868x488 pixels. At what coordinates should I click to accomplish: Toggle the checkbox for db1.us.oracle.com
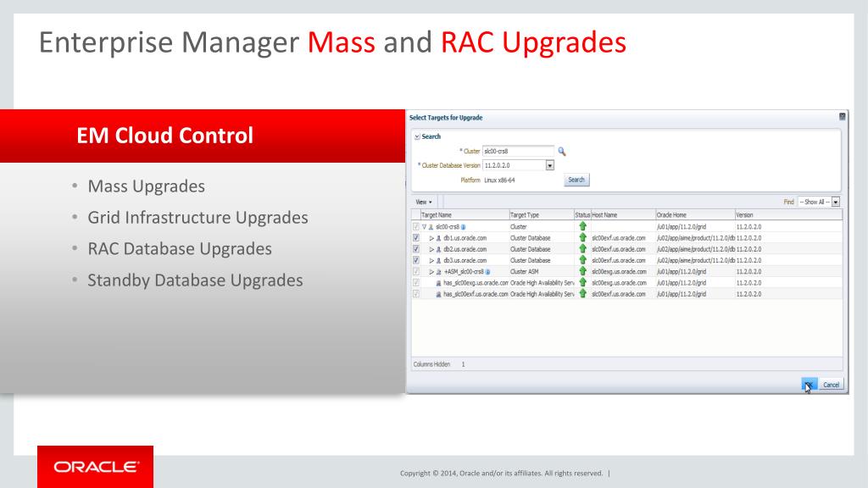click(x=415, y=238)
